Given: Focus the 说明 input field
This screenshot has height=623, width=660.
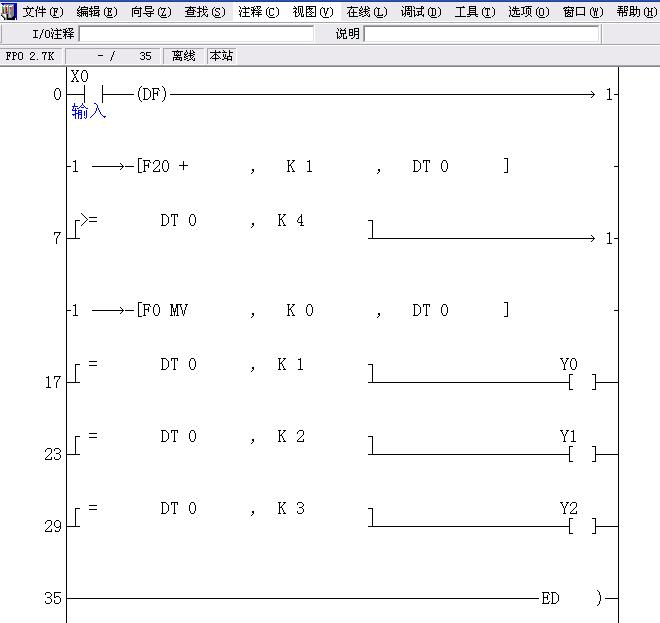Looking at the screenshot, I should point(481,34).
